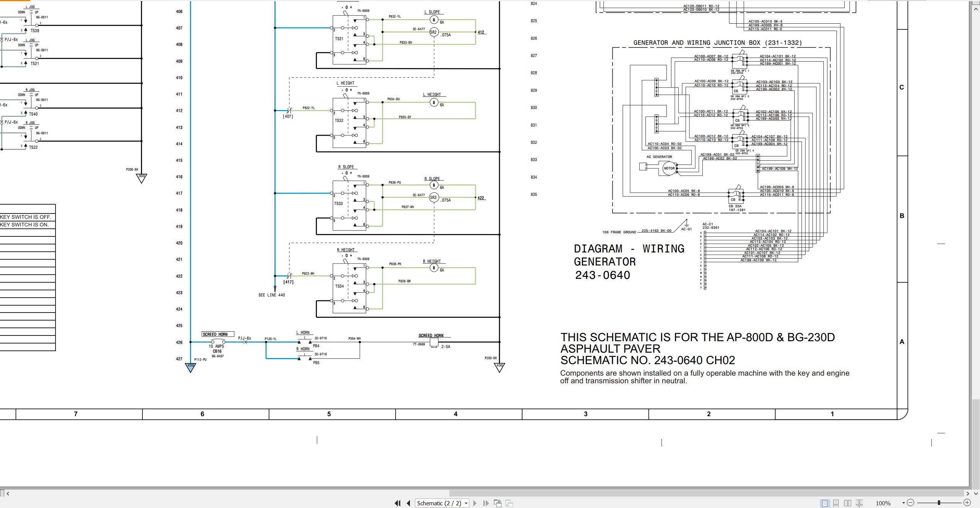The image size is (980, 508).
Task: Click the TS31 switch label
Action: coord(339,39)
